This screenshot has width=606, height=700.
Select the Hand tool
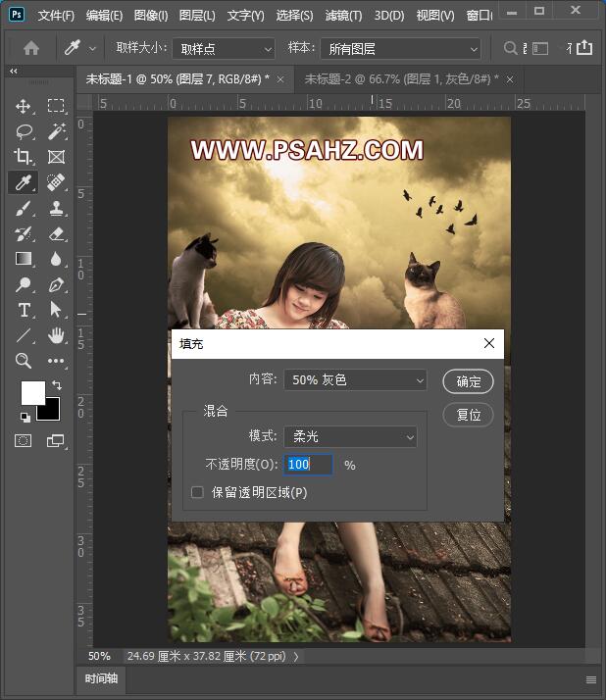pyautogui.click(x=56, y=335)
